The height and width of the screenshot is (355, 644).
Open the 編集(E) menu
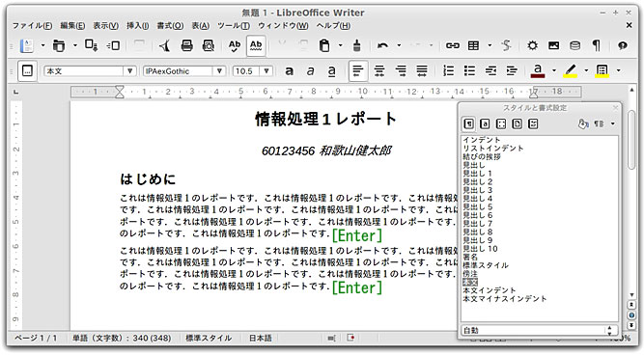(72, 25)
